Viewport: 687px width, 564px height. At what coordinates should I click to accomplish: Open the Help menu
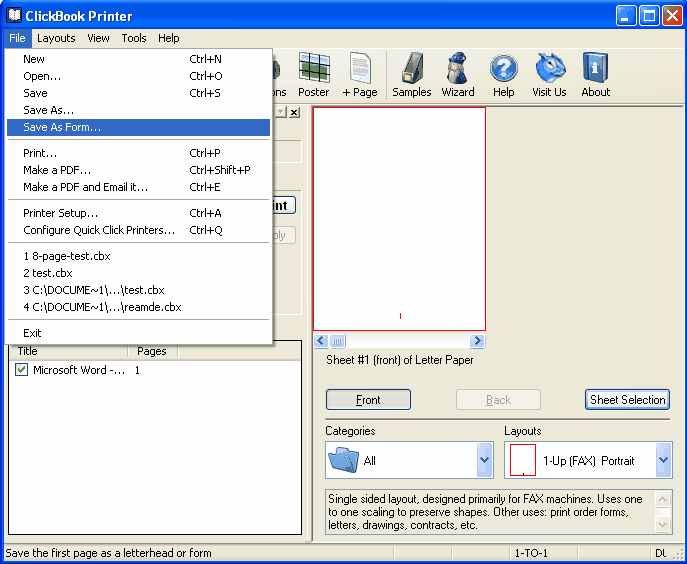click(x=169, y=38)
